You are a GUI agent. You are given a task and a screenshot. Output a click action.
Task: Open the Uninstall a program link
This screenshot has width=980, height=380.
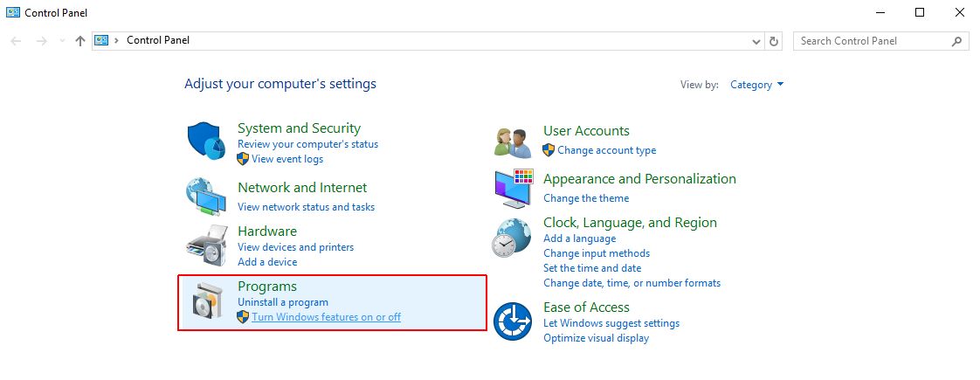click(283, 302)
